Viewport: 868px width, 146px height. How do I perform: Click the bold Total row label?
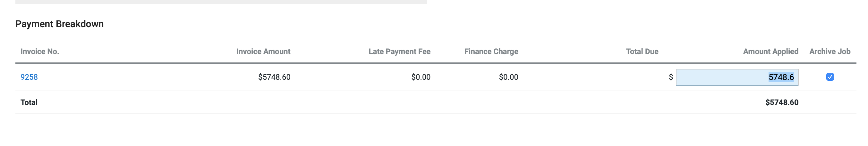tap(29, 102)
